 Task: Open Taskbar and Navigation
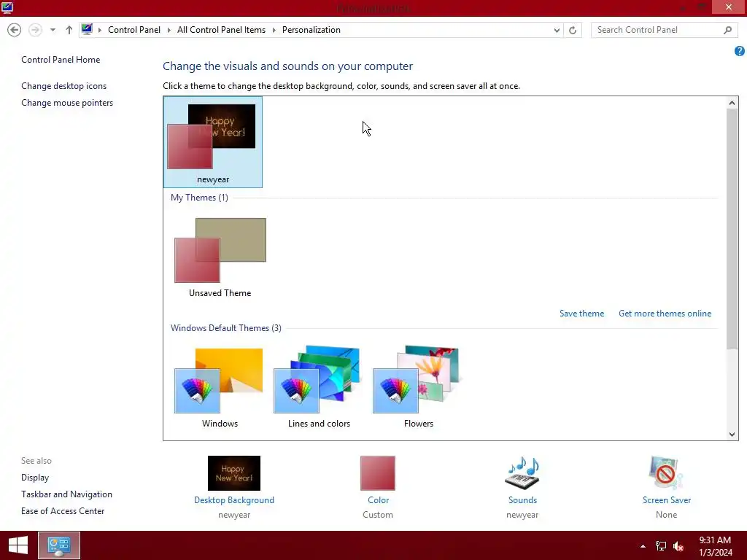[x=66, y=494]
